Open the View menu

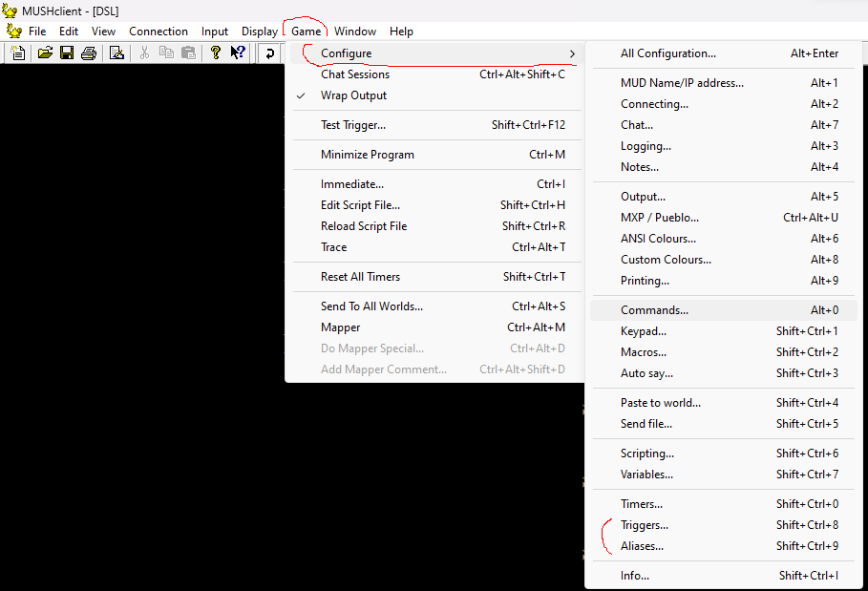(103, 32)
